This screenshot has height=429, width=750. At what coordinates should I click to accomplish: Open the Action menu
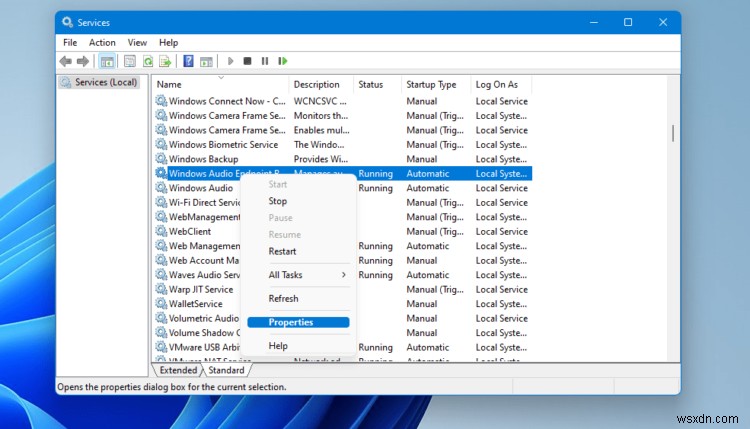point(102,43)
